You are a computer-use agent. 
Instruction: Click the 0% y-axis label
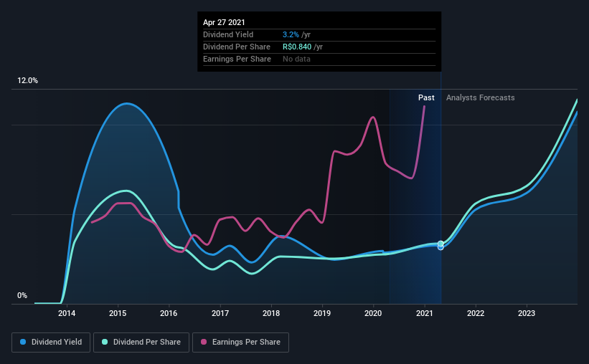tap(22, 296)
